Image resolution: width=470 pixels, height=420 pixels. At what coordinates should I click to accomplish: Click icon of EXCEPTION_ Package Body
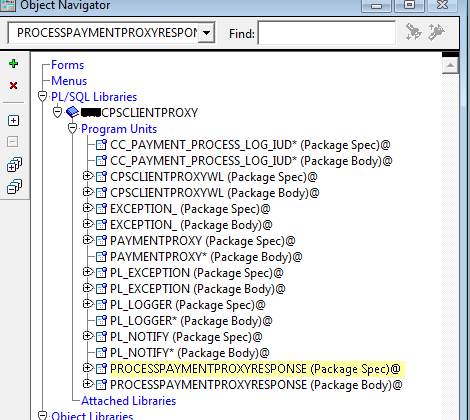coord(101,225)
